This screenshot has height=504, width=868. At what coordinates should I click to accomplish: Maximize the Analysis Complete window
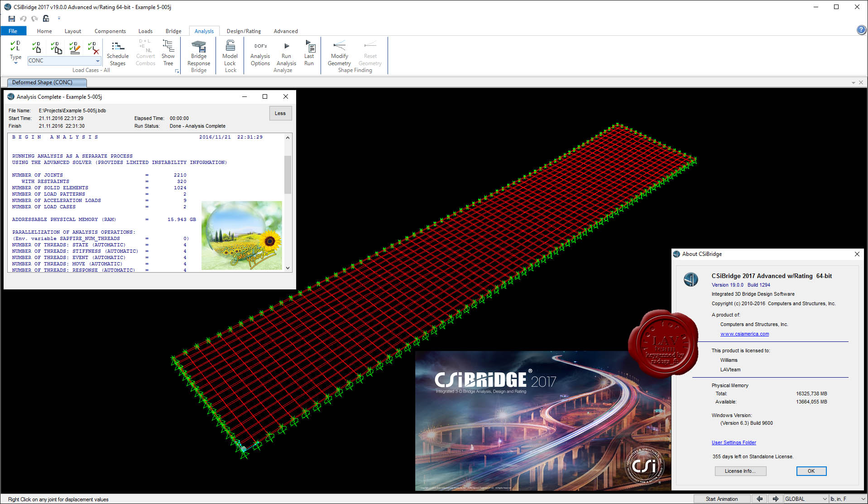[265, 96]
